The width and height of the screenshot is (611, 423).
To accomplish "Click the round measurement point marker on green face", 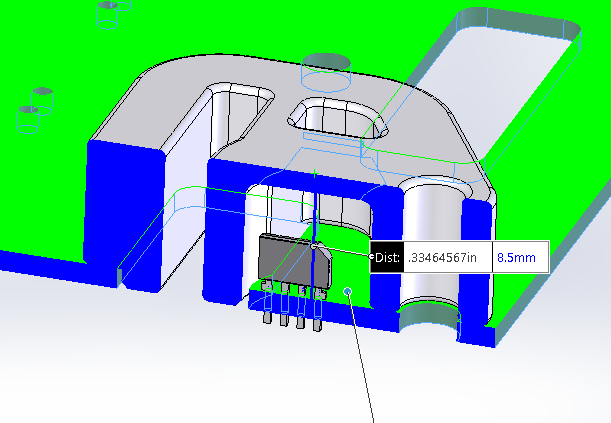I will coord(348,291).
